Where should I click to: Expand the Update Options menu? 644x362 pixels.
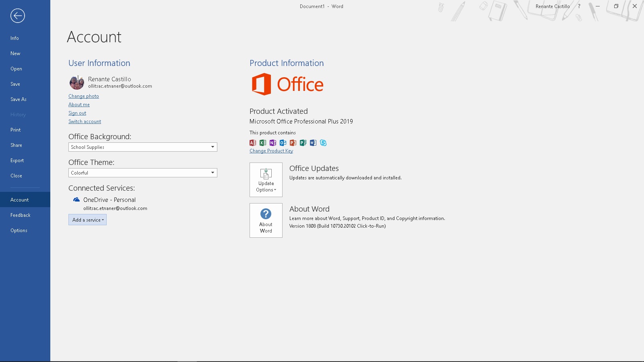tap(266, 180)
